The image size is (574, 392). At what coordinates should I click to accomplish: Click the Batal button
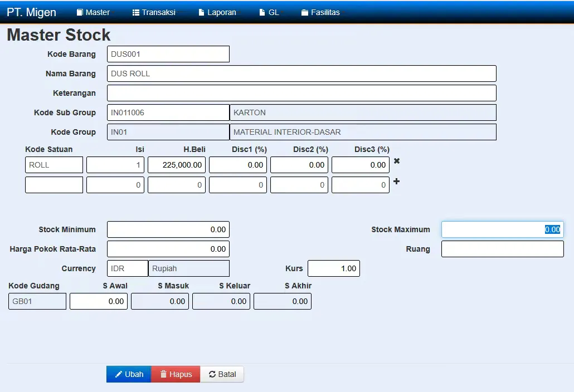point(222,374)
